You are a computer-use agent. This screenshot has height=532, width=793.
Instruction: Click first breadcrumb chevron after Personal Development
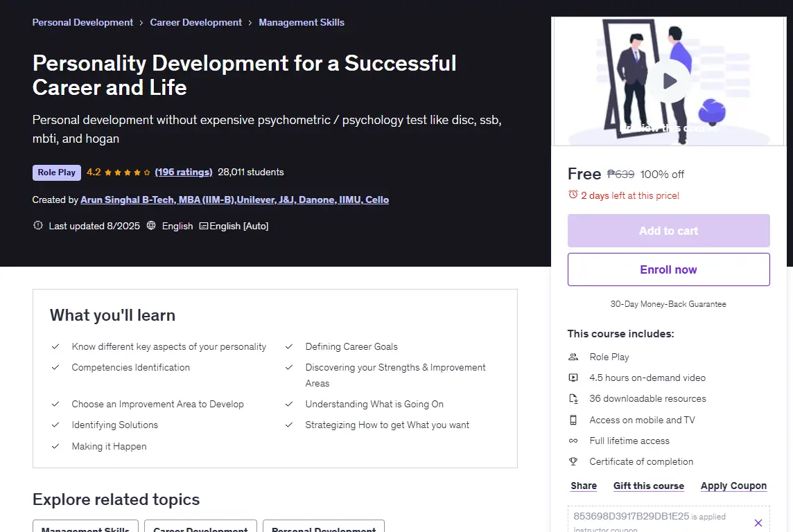[141, 23]
